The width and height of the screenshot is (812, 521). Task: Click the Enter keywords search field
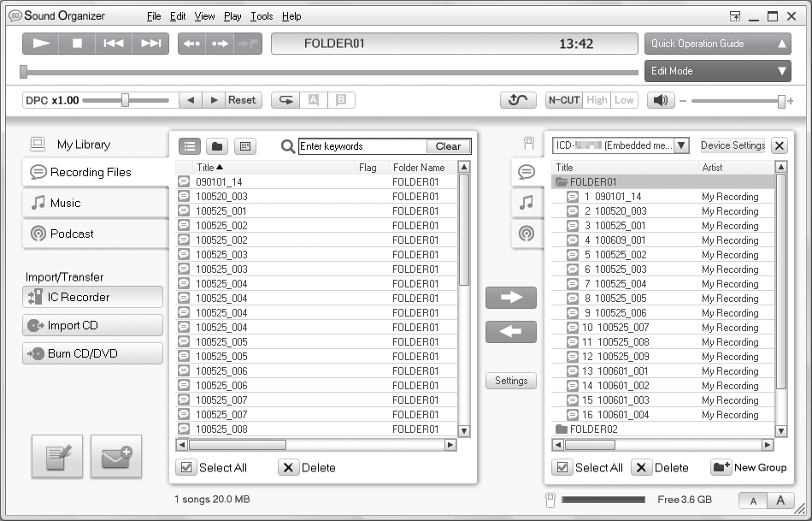[362, 146]
